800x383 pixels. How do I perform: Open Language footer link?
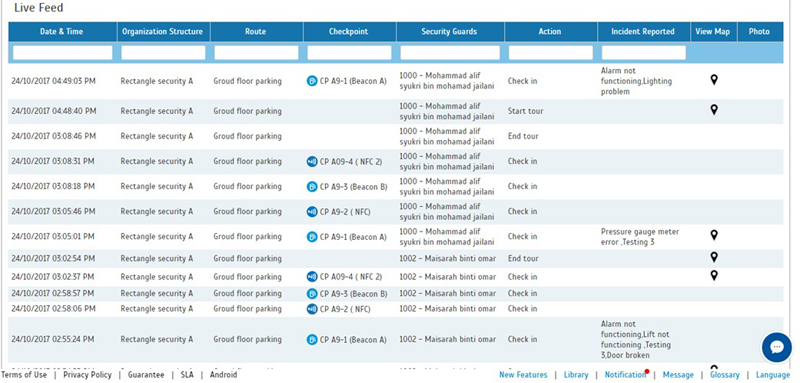(x=772, y=375)
